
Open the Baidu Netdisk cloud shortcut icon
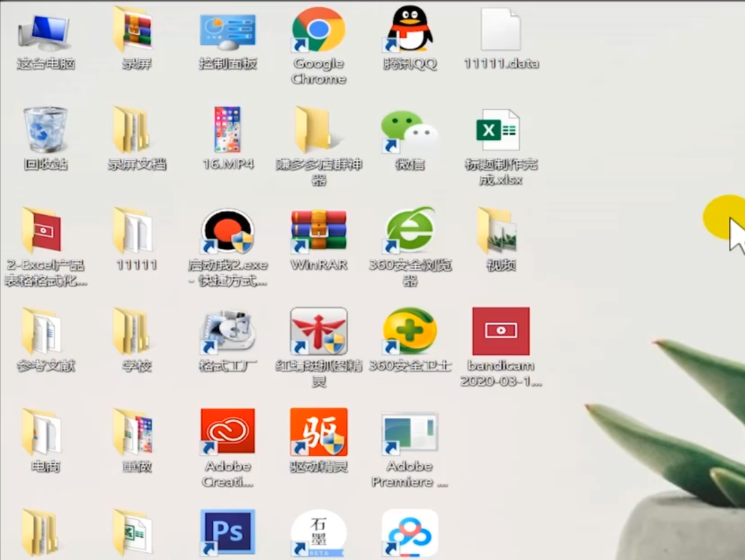pos(410,532)
